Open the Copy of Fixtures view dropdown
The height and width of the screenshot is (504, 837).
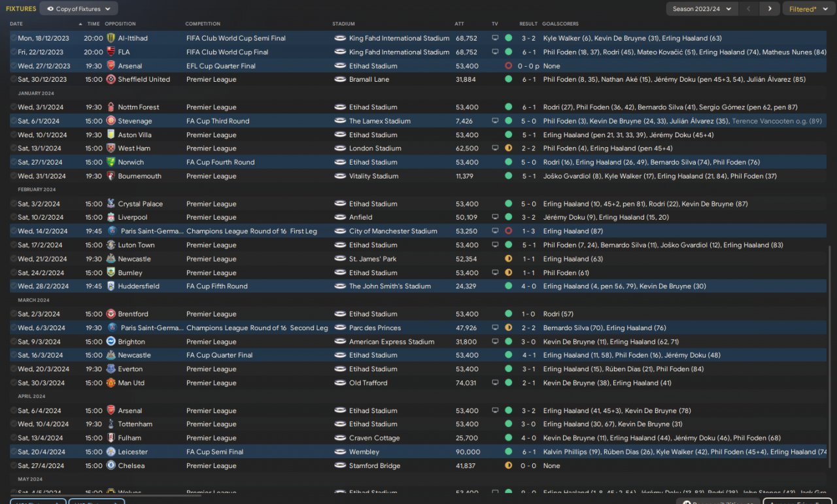(79, 8)
